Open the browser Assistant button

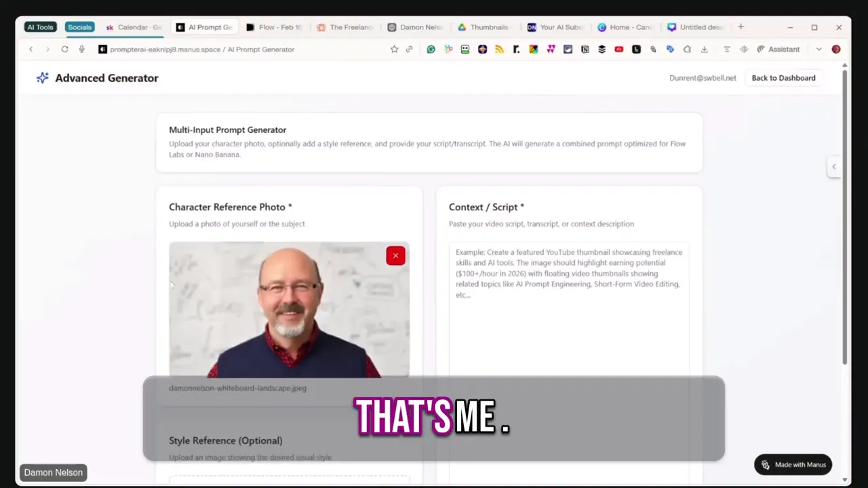tap(778, 49)
